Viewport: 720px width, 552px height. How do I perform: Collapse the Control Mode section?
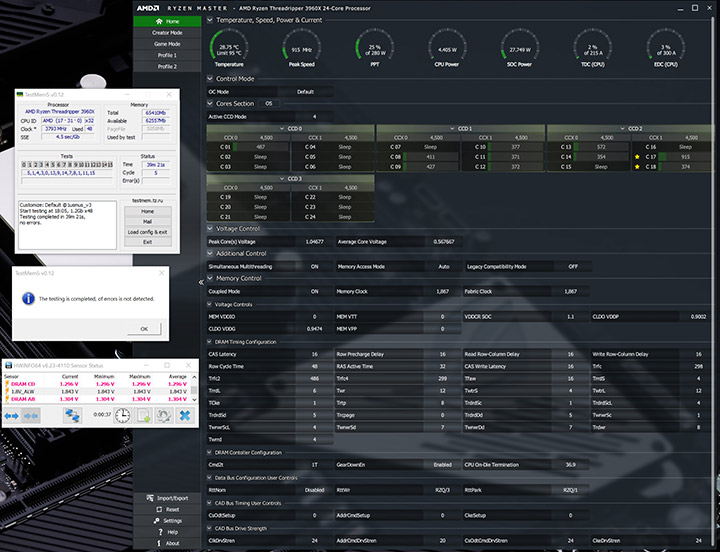point(210,79)
